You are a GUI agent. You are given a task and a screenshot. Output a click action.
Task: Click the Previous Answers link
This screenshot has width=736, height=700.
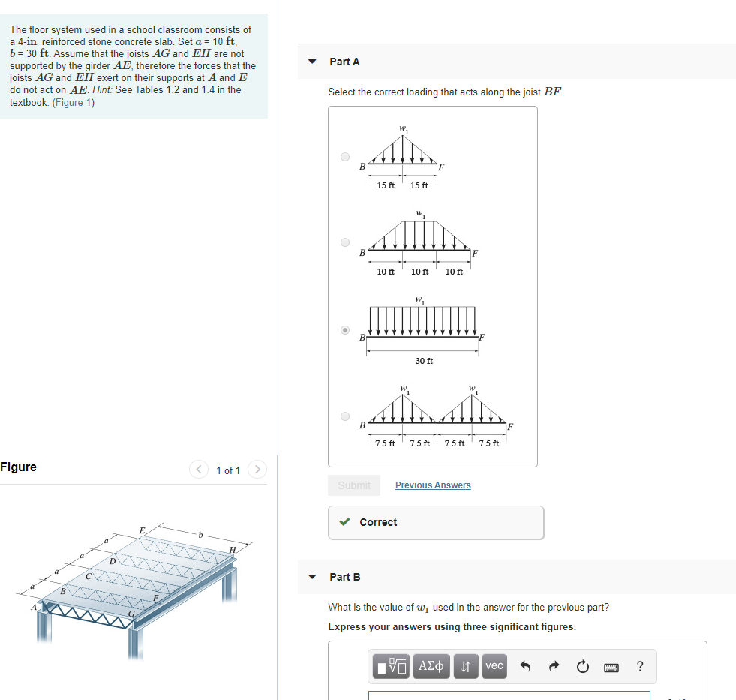click(x=432, y=485)
